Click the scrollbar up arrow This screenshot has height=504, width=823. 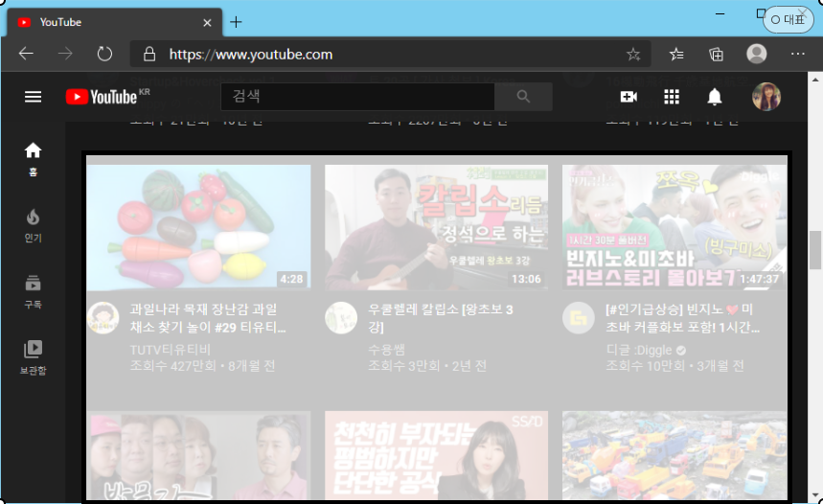coord(815,80)
